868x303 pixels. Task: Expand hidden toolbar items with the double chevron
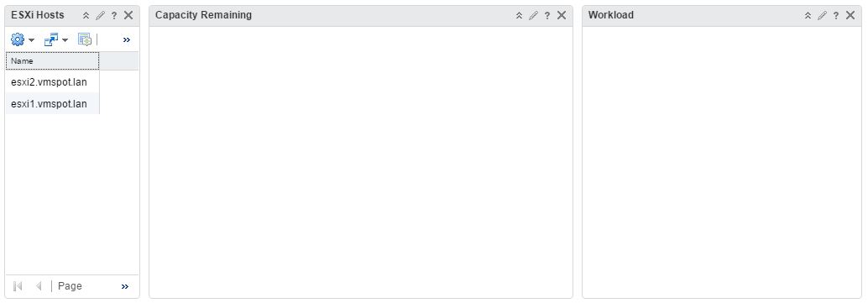click(126, 40)
